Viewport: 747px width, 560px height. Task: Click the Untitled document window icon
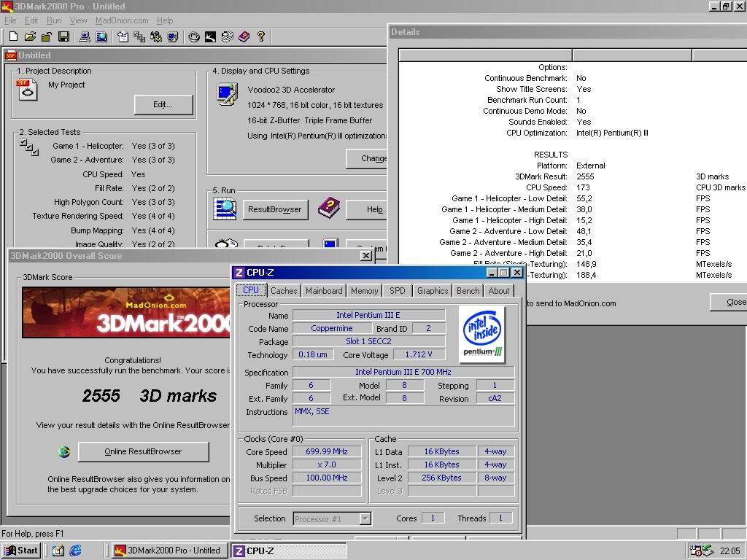point(10,55)
